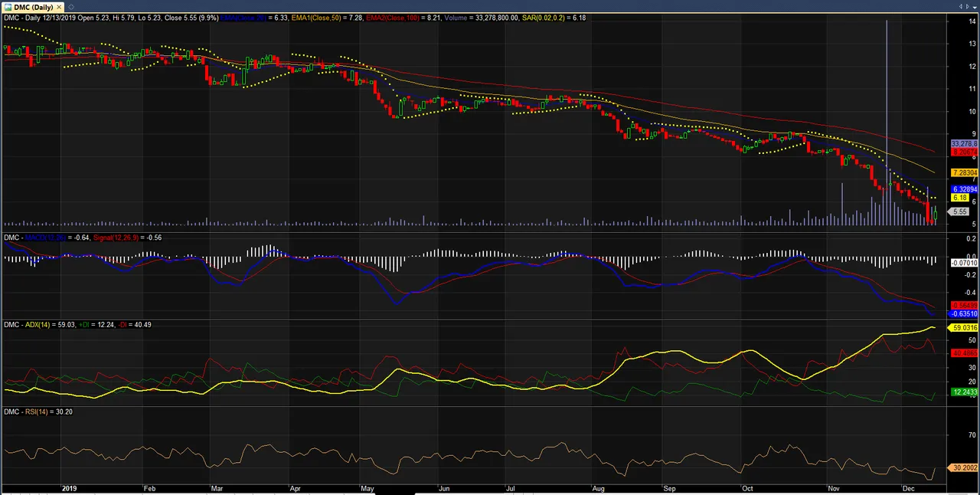Click the 6.32894 EMA value tag

(964, 188)
